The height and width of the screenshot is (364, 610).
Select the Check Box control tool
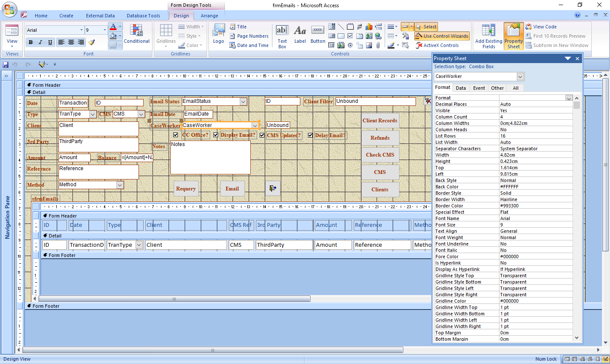pos(350,36)
